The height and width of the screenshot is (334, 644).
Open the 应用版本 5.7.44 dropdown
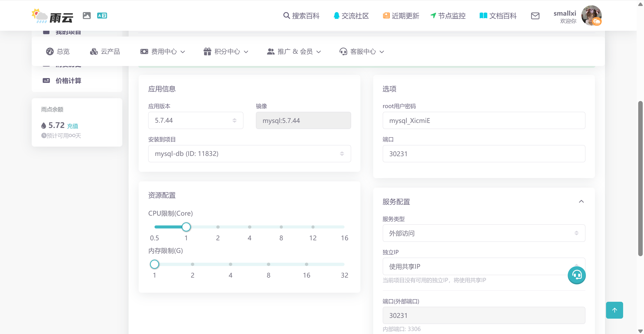[x=196, y=120]
